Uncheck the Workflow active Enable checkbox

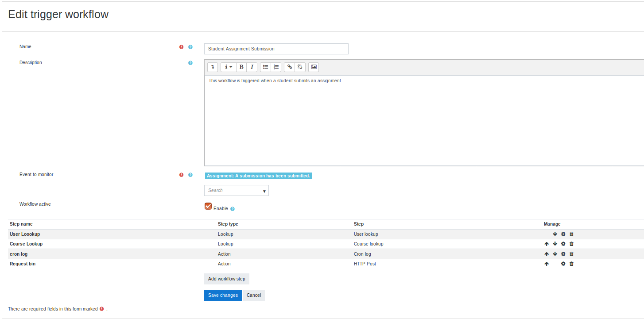pyautogui.click(x=208, y=206)
